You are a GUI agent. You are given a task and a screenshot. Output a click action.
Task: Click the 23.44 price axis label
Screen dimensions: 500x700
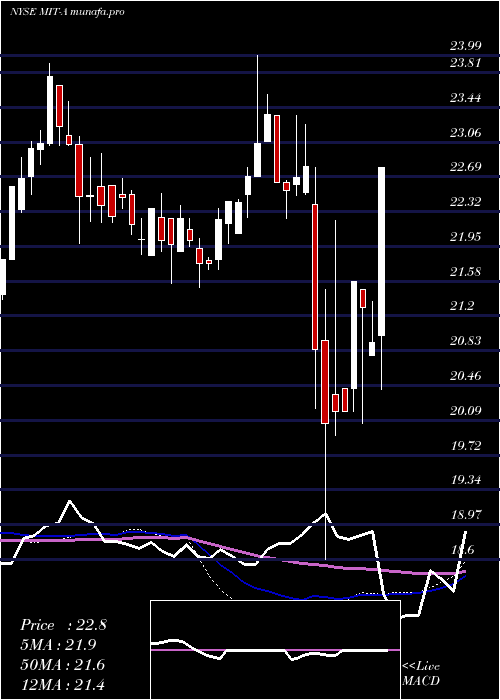pyautogui.click(x=465, y=98)
